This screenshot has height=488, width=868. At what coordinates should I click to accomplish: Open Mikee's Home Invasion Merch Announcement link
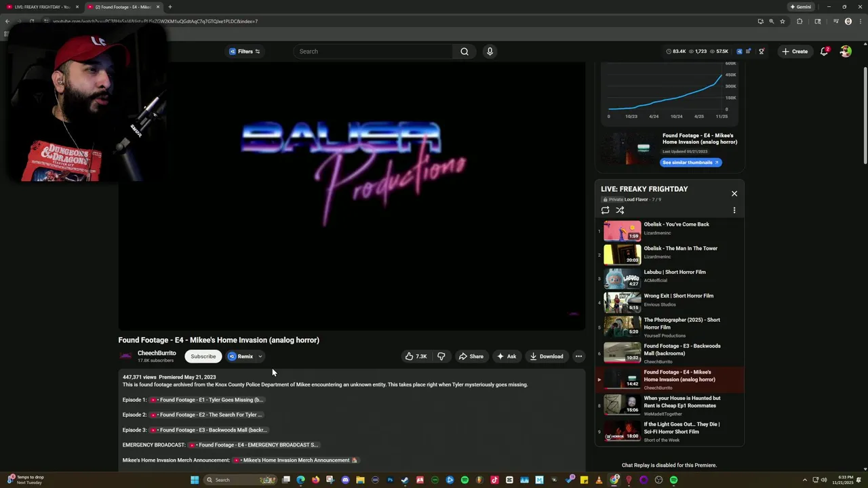[296, 460]
